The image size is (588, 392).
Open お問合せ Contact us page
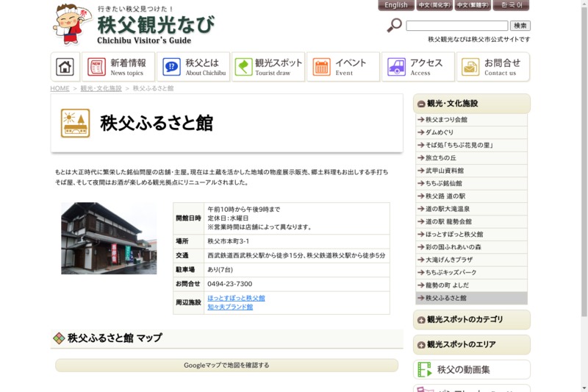point(492,67)
